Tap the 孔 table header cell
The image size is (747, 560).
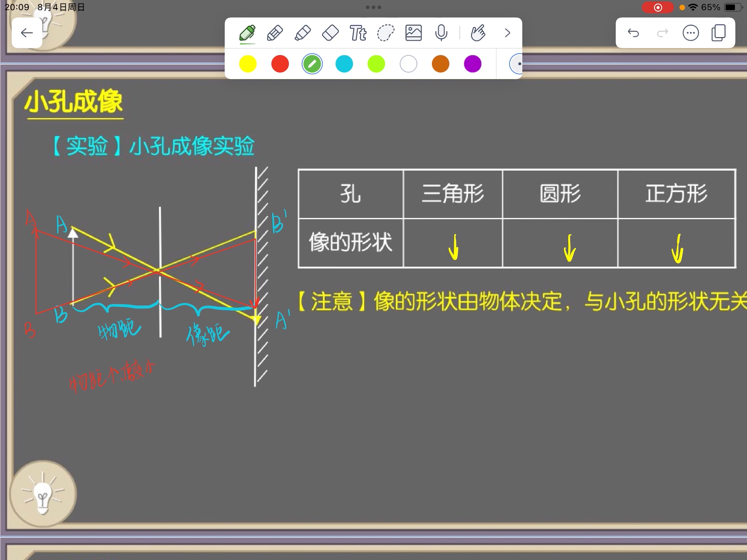coord(351,194)
